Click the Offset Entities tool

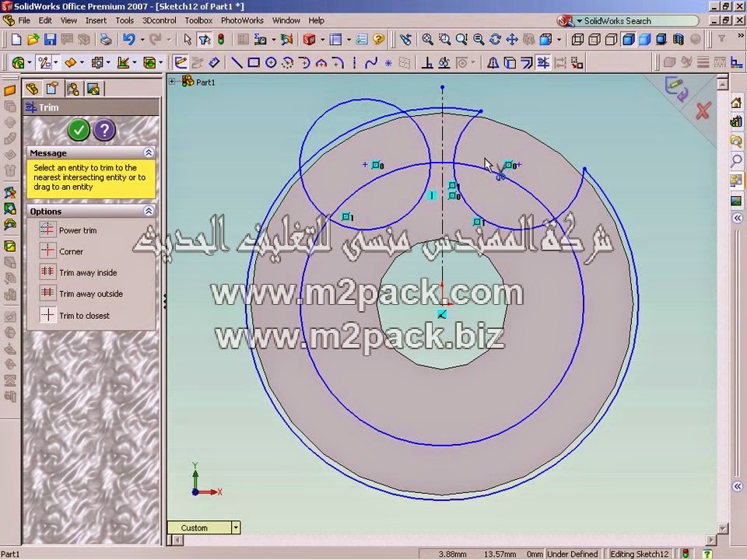[x=527, y=63]
